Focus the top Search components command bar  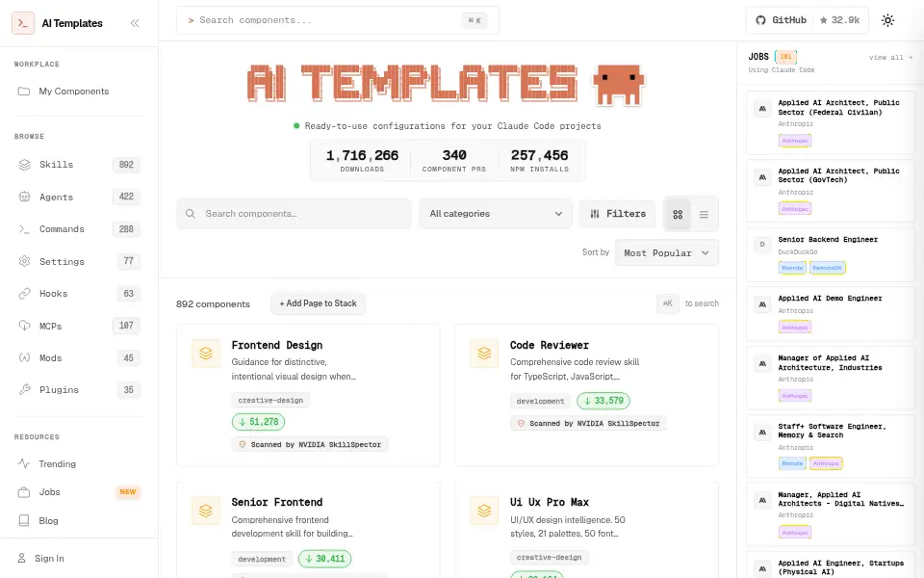pyautogui.click(x=338, y=20)
